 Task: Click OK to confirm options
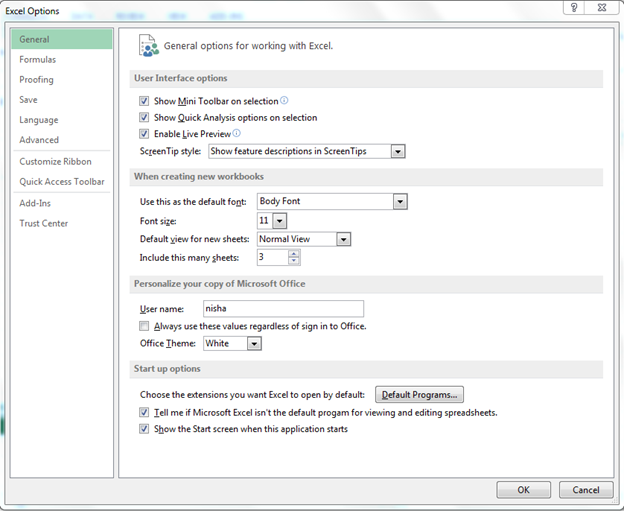[x=523, y=490]
